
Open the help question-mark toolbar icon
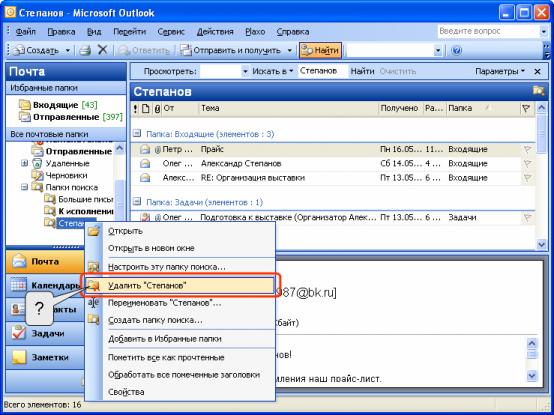[456, 51]
